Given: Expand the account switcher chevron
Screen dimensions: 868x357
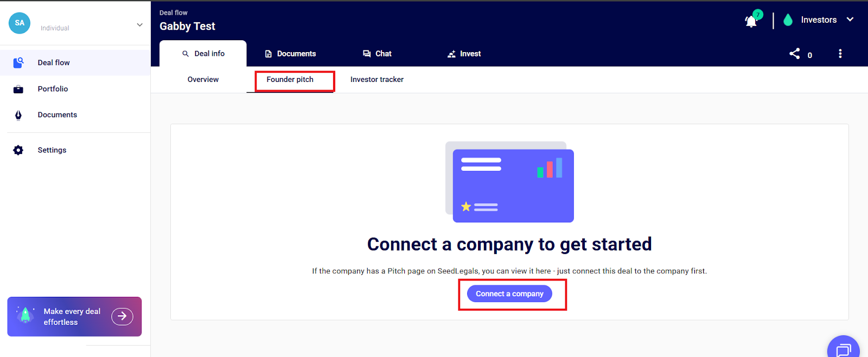Looking at the screenshot, I should (x=139, y=25).
